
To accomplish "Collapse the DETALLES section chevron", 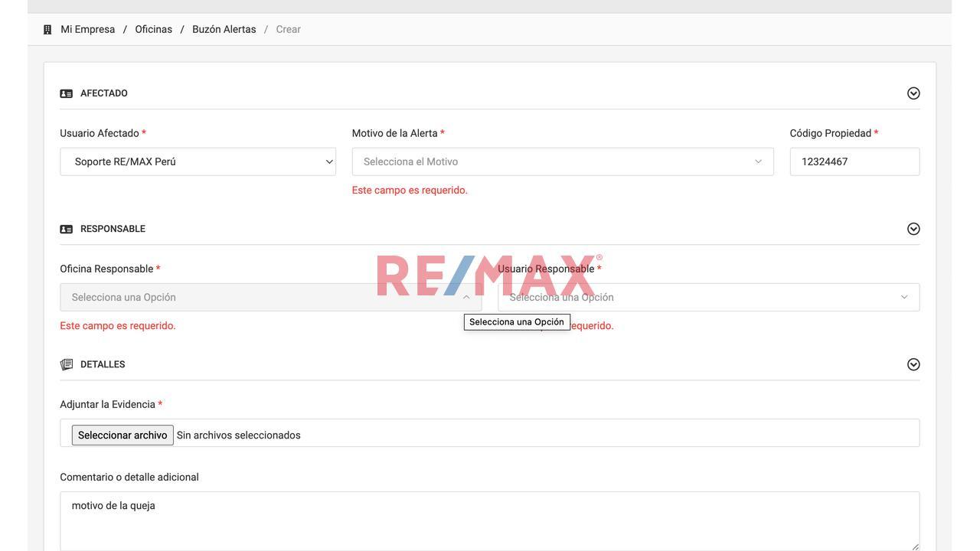I will 913,364.
